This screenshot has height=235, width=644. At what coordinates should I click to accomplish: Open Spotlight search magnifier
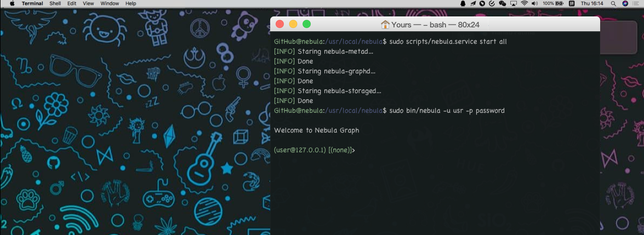(x=613, y=3)
